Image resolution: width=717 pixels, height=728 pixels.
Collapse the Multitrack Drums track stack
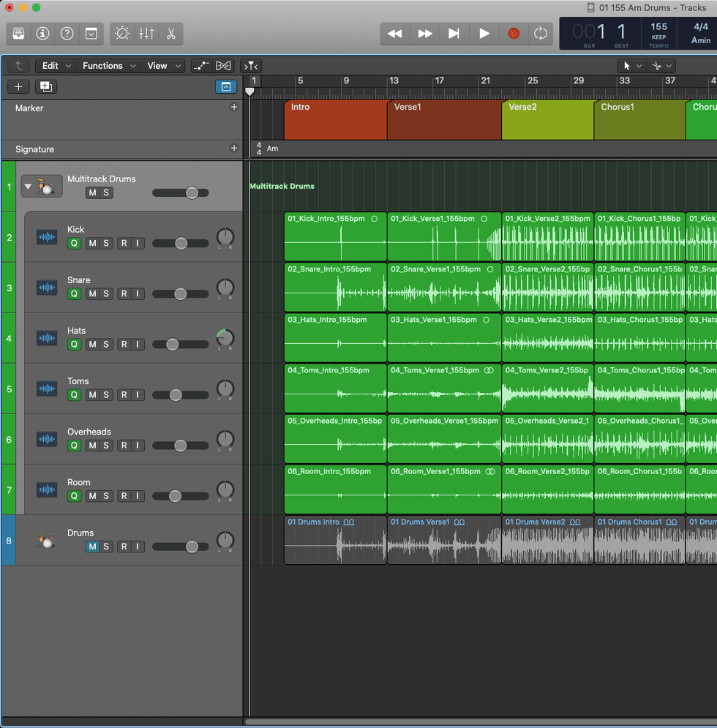click(28, 187)
